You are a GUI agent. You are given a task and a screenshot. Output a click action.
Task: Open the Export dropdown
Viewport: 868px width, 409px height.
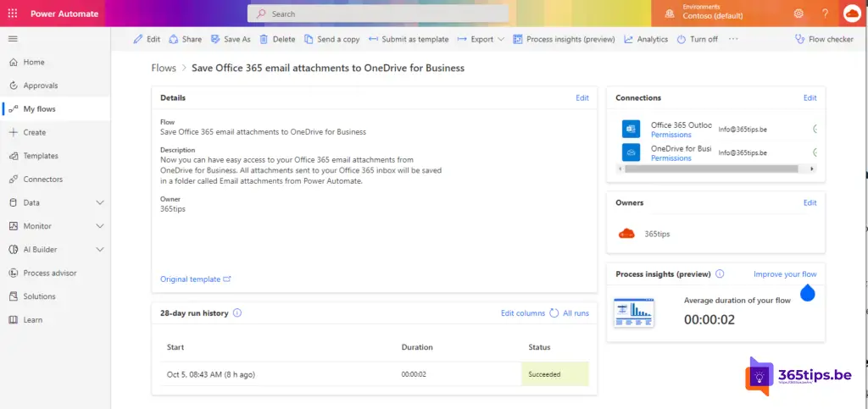(x=481, y=39)
